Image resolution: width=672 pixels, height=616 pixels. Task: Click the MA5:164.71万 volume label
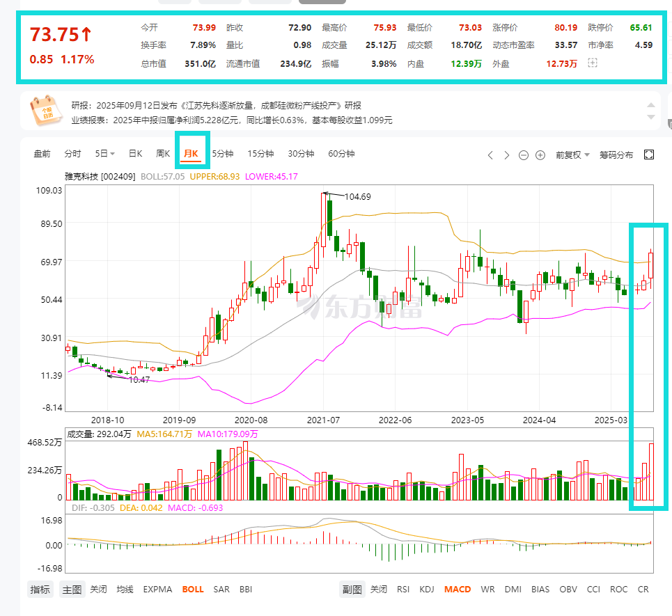(x=164, y=434)
